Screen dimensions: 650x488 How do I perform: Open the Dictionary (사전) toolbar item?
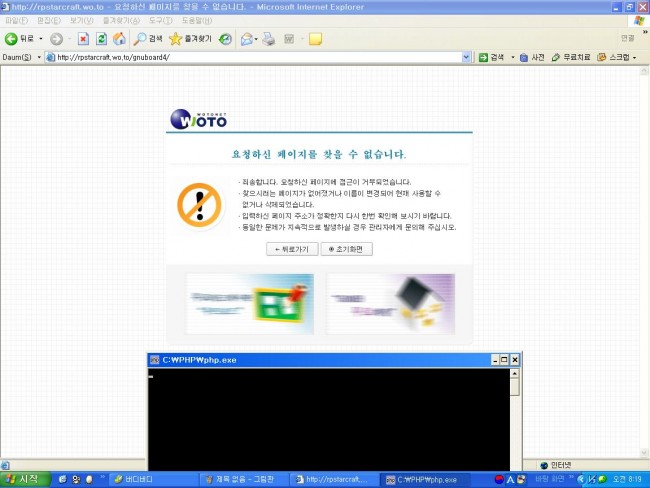(x=532, y=57)
